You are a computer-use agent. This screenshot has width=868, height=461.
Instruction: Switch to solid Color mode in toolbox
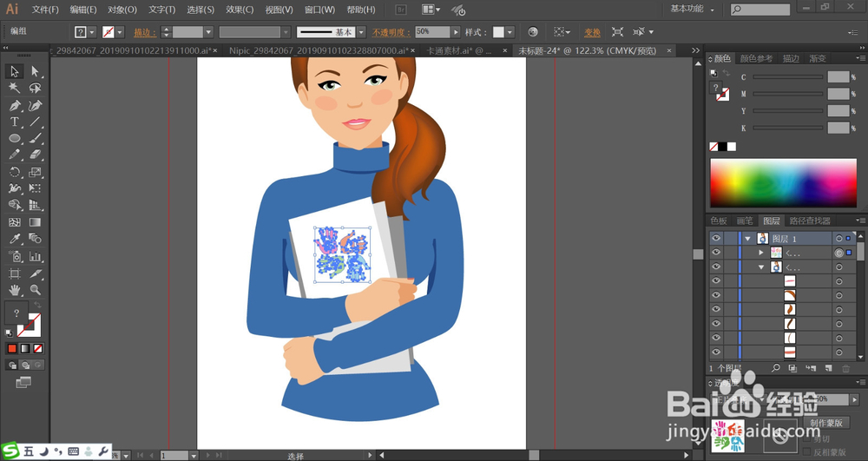(x=11, y=349)
